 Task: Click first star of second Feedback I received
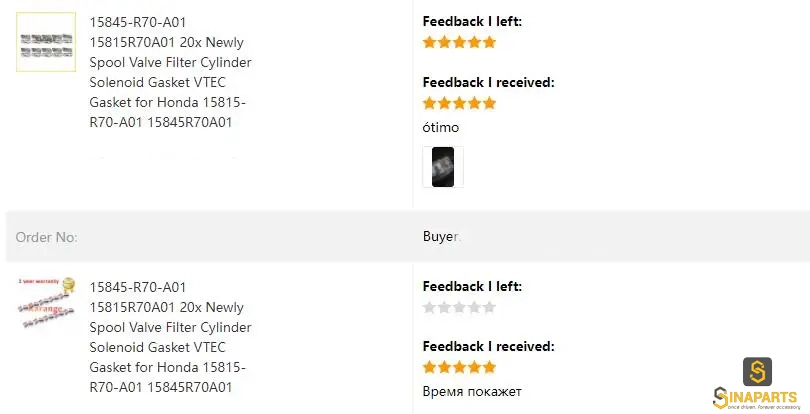point(429,367)
